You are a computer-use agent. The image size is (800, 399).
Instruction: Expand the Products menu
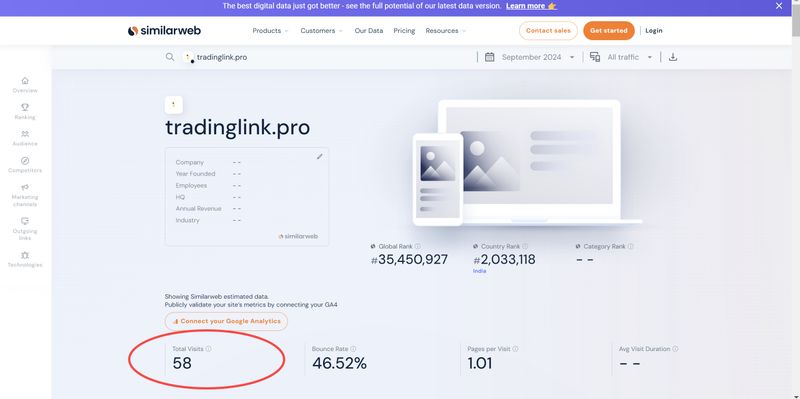point(270,31)
